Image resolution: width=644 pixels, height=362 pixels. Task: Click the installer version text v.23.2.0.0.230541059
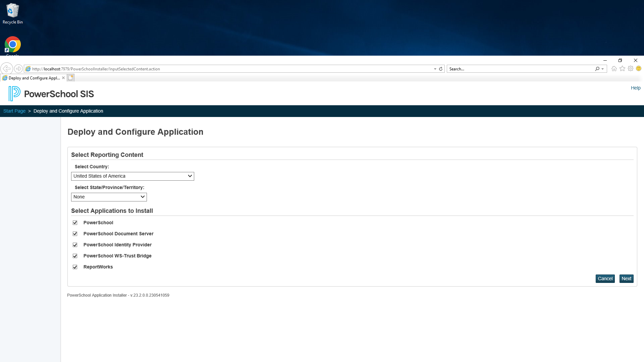tap(150, 295)
